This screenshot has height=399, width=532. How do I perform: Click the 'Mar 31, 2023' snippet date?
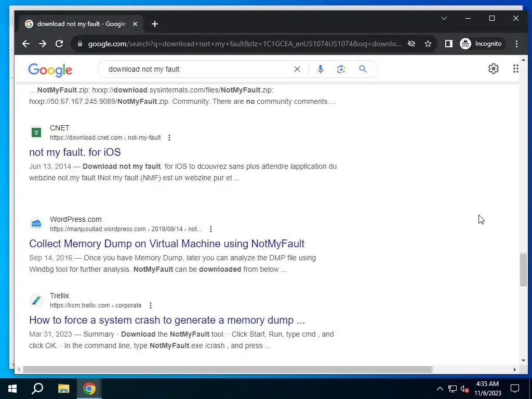click(50, 334)
